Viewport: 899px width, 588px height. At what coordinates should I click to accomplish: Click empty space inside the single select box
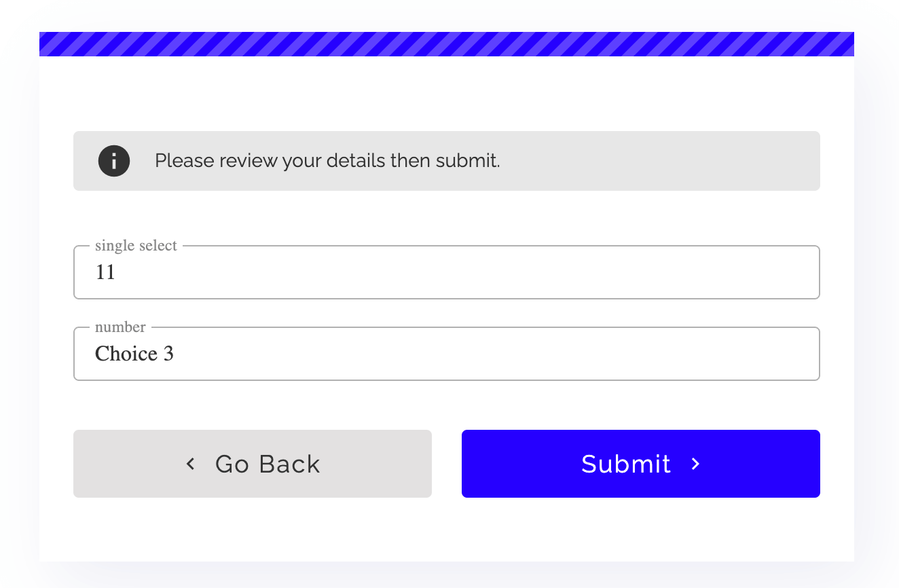543,272
